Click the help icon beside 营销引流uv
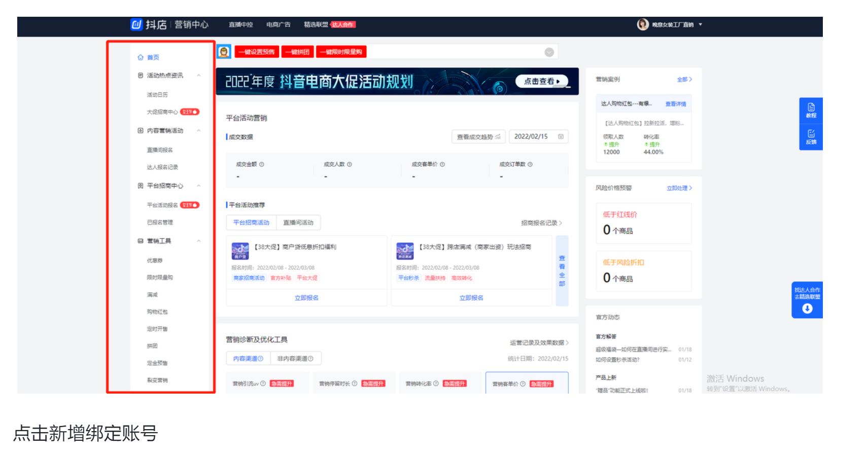Screen dimensions: 868x456 tap(263, 383)
